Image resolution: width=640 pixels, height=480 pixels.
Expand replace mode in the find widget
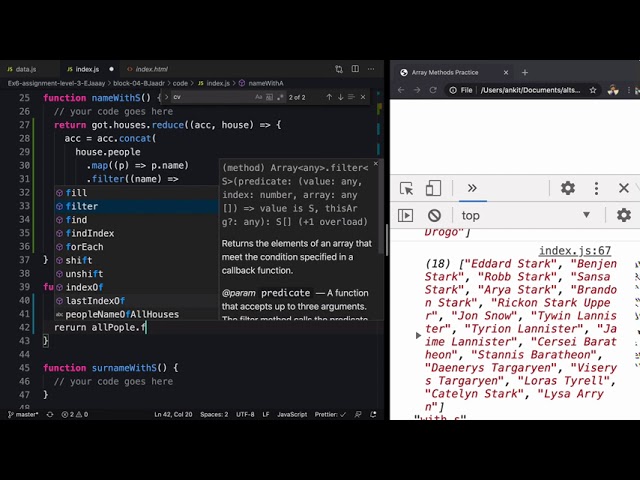[166, 97]
